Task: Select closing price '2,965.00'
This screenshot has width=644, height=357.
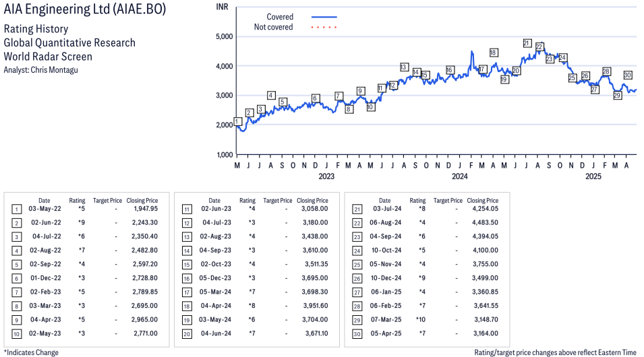Action: pos(144,320)
